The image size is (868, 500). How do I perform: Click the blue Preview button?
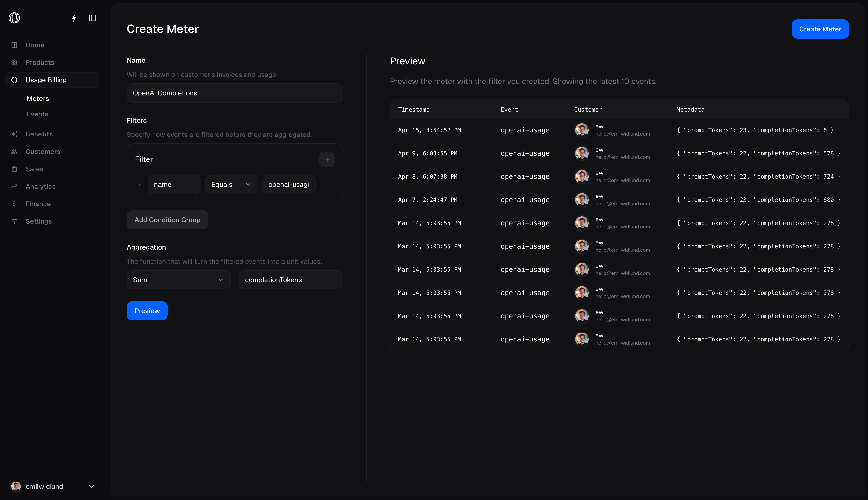tap(147, 311)
